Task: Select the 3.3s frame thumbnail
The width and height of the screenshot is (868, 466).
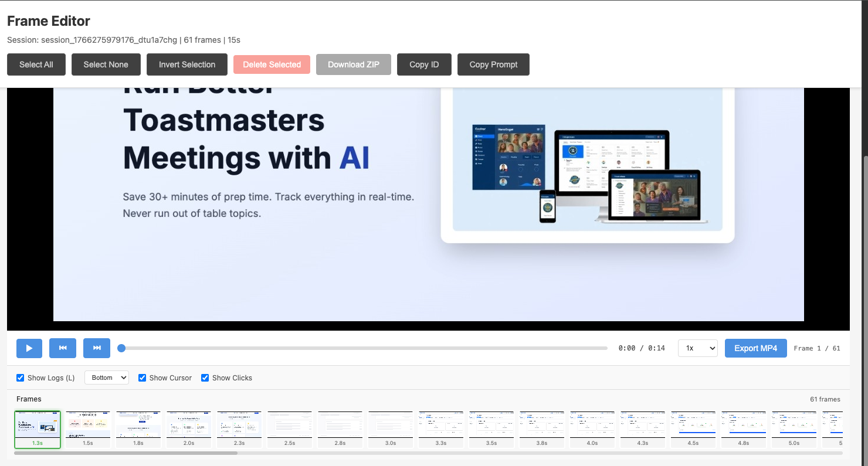Action: (441, 429)
